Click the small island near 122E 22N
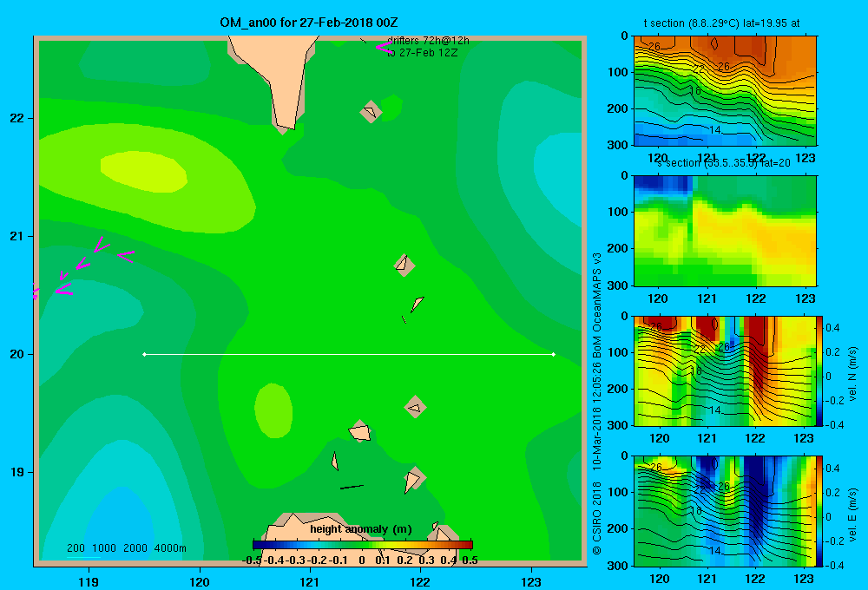This screenshot has height=590, width=868. click(x=371, y=112)
